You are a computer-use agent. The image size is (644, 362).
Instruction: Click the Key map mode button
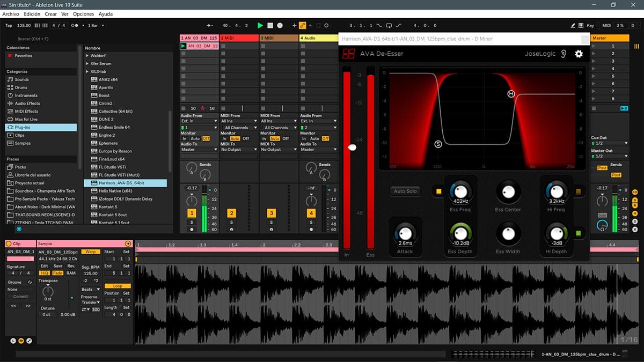point(591,25)
